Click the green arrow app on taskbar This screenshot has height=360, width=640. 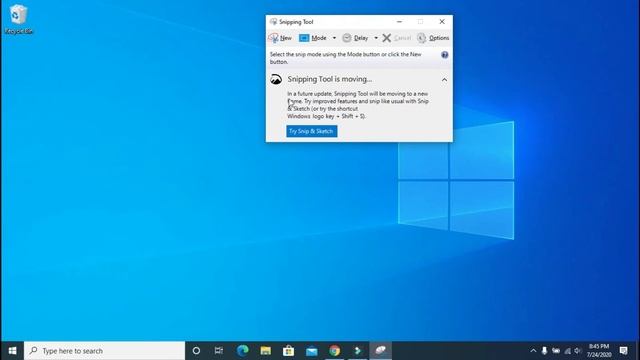pyautogui.click(x=358, y=351)
